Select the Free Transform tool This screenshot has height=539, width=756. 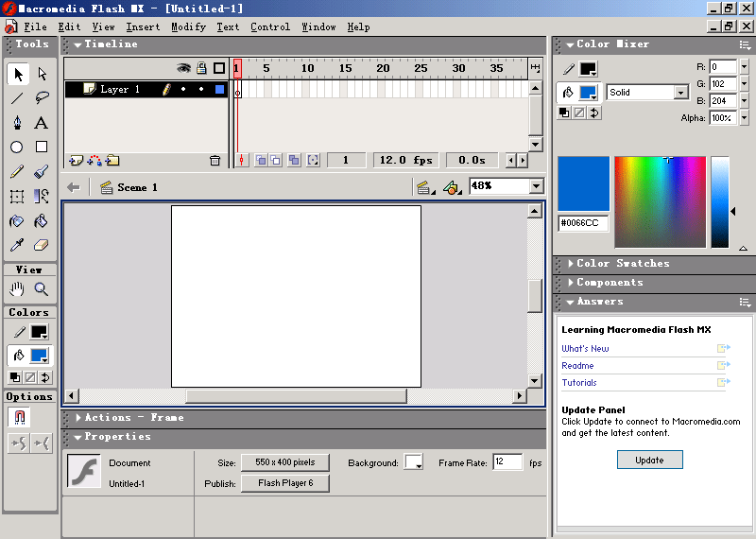[x=17, y=197]
